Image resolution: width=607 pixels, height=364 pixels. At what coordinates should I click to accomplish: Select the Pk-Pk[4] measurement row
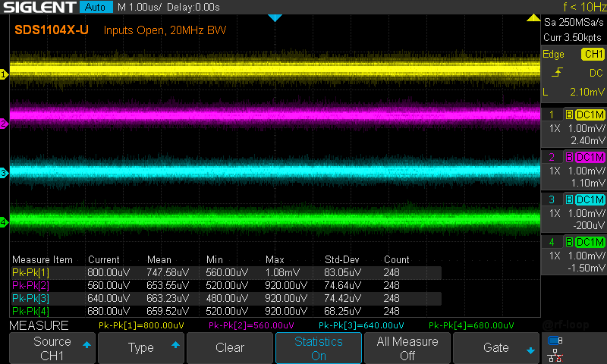click(x=225, y=311)
